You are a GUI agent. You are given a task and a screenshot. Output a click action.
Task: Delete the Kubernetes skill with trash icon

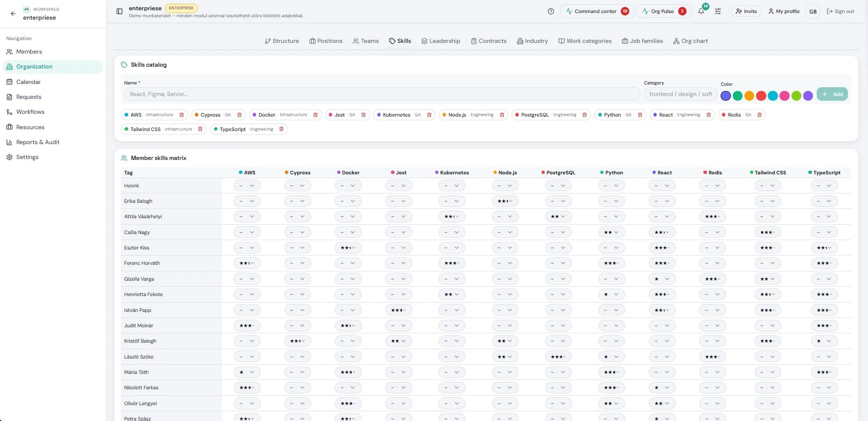click(x=429, y=115)
